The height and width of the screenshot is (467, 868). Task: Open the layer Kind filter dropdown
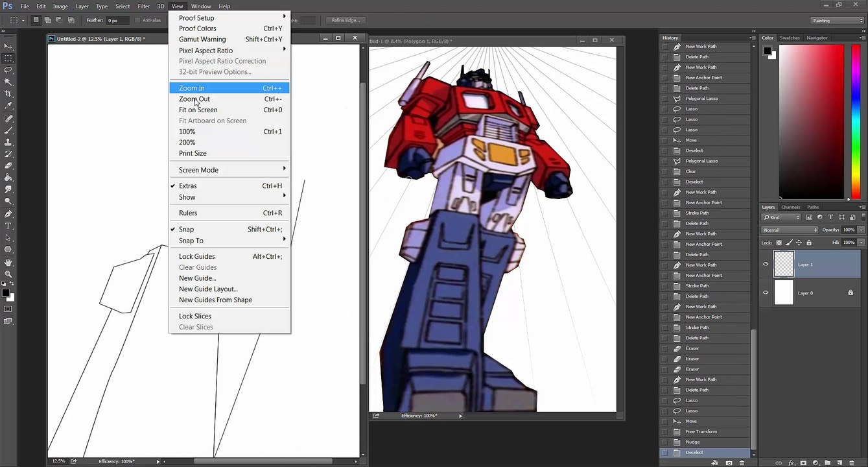782,217
